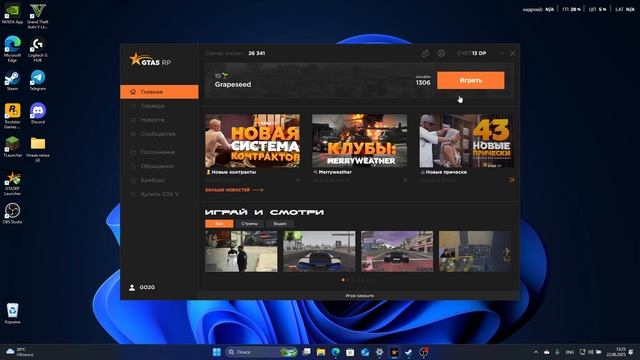Click the NVIDIA App desktop icon
This screenshot has width=640, height=360.
(12, 14)
